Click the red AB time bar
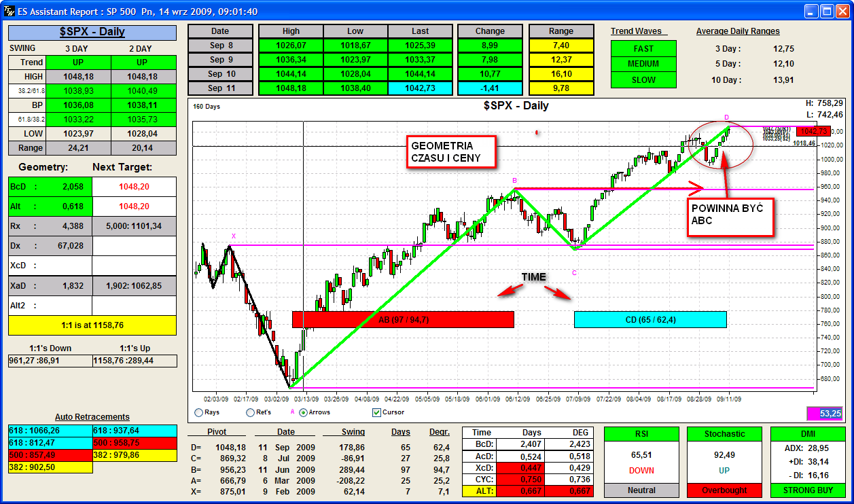Viewport: 854px width, 504px height. coord(403,319)
